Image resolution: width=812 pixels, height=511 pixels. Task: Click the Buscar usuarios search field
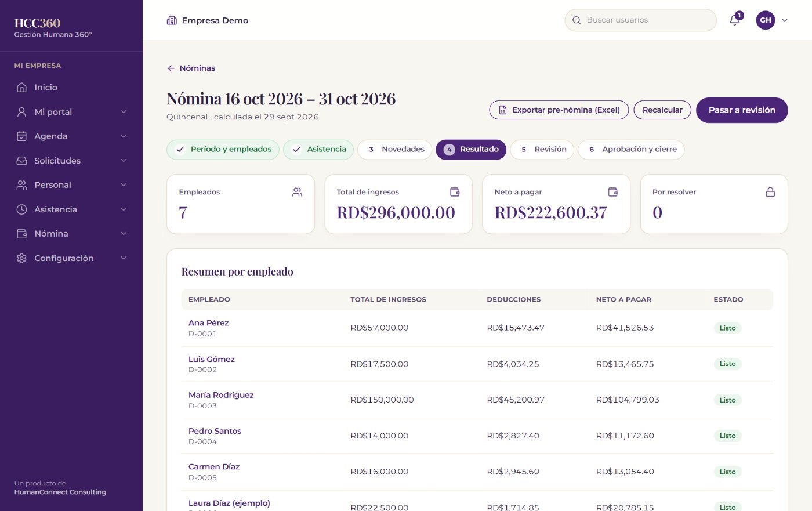[640, 20]
